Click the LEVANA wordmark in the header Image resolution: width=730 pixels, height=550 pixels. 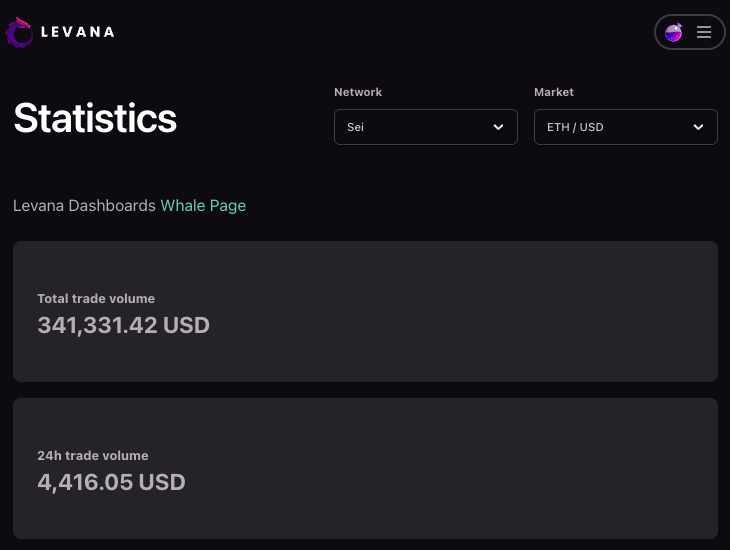(x=78, y=32)
